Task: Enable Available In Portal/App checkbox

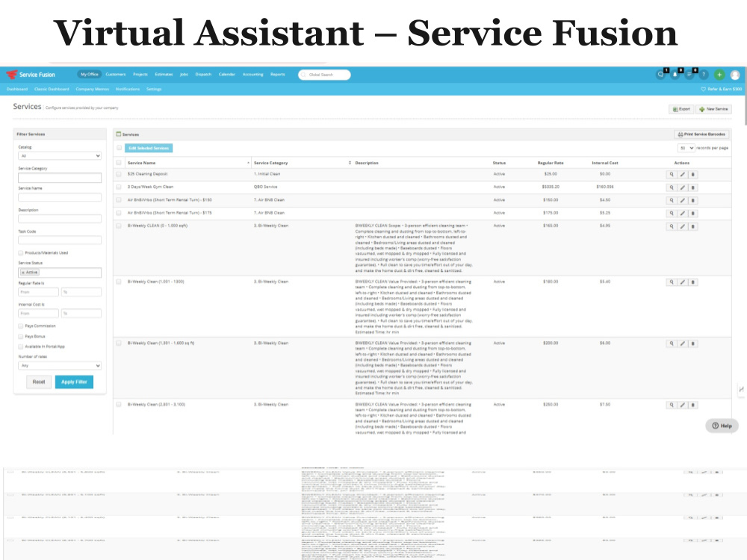Action: point(20,346)
